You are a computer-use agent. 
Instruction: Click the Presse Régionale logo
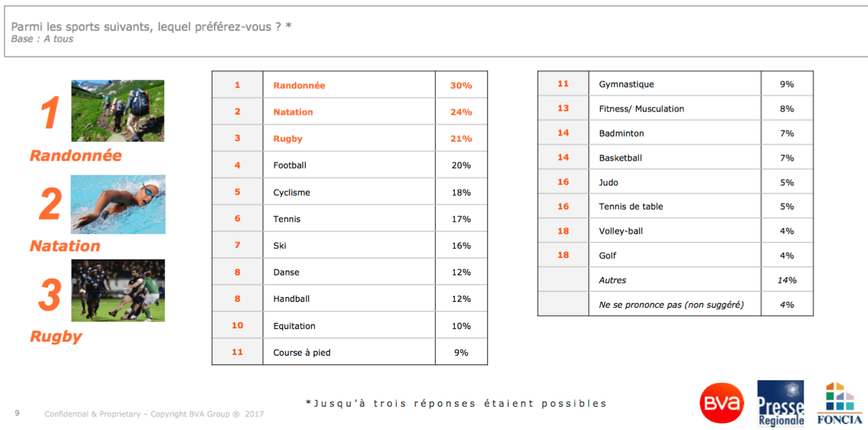click(x=780, y=403)
